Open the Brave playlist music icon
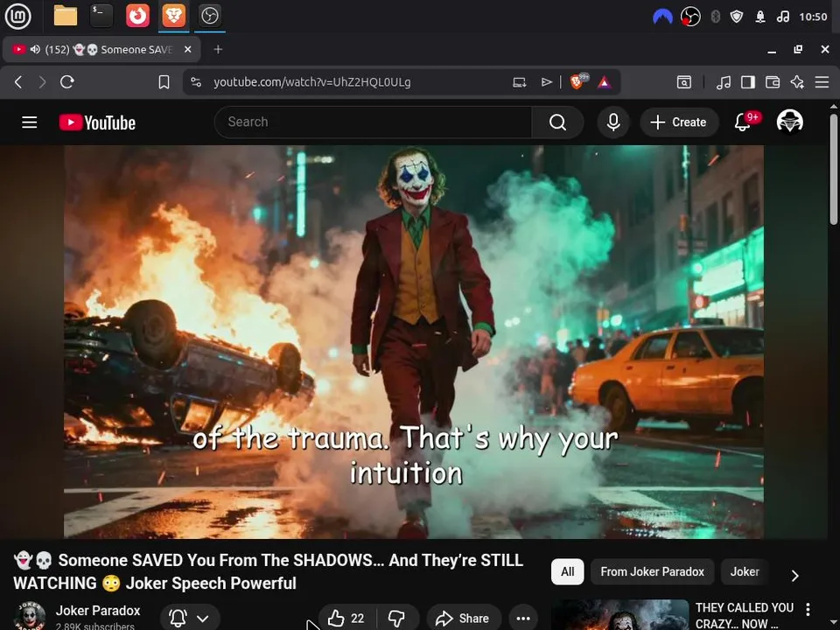The image size is (840, 630). click(724, 82)
